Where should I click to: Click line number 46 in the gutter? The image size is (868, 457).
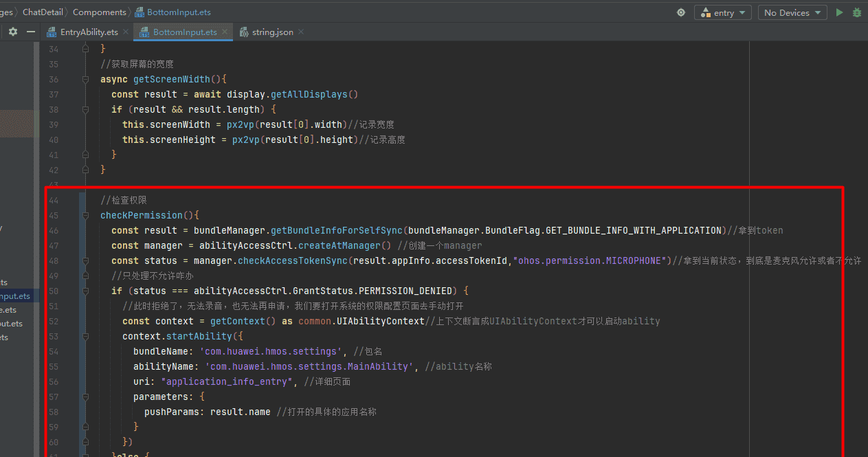click(x=54, y=230)
